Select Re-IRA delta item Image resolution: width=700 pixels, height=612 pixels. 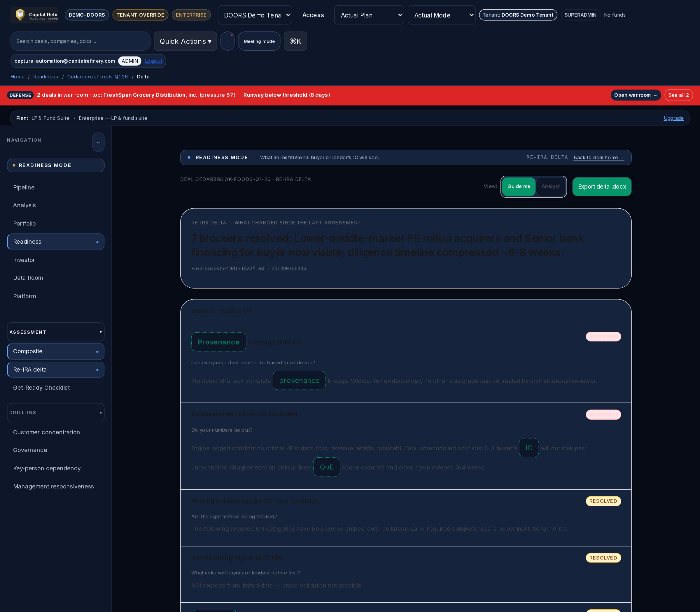click(x=56, y=370)
